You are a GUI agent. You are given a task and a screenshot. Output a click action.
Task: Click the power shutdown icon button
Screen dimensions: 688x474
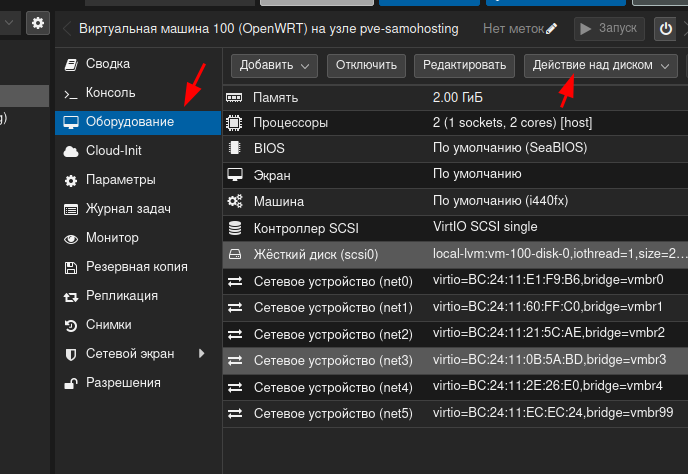click(665, 29)
